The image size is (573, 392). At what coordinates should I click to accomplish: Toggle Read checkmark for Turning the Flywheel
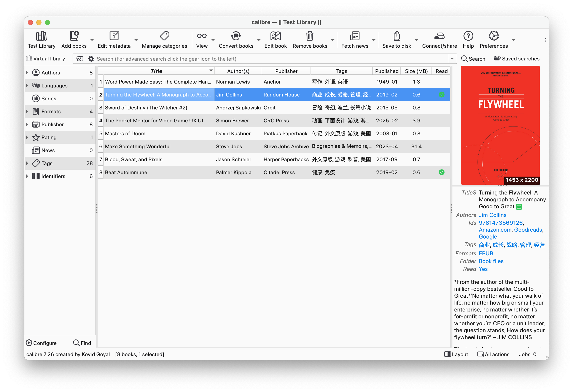[x=441, y=95]
